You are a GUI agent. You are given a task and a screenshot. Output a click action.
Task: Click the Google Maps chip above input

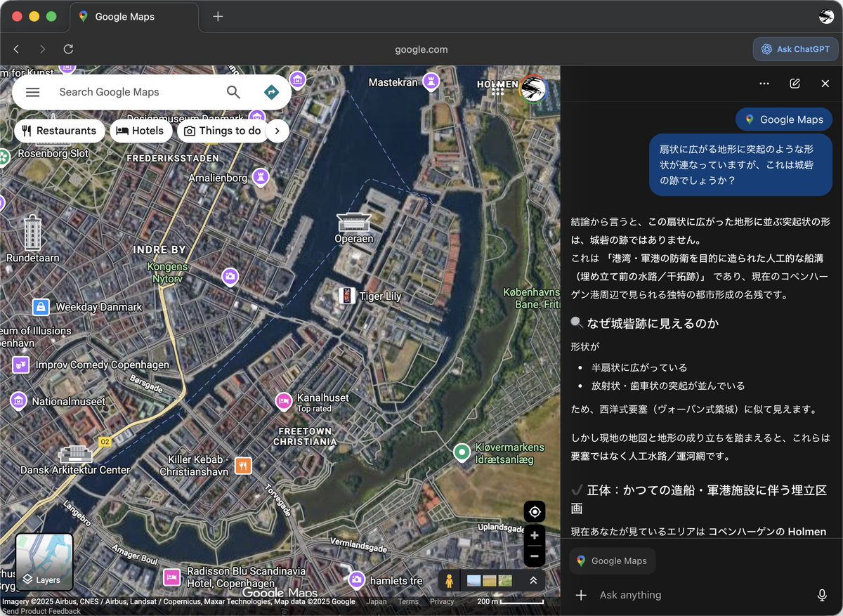612,561
